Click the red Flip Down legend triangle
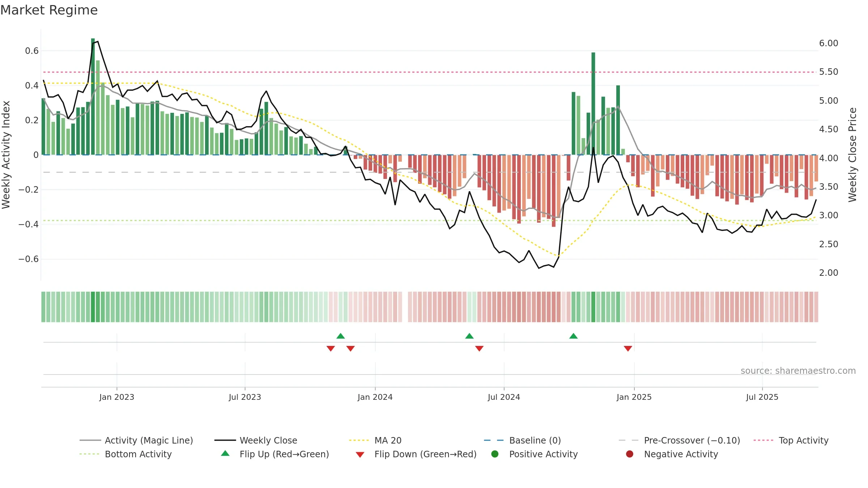The image size is (868, 488). (360, 455)
